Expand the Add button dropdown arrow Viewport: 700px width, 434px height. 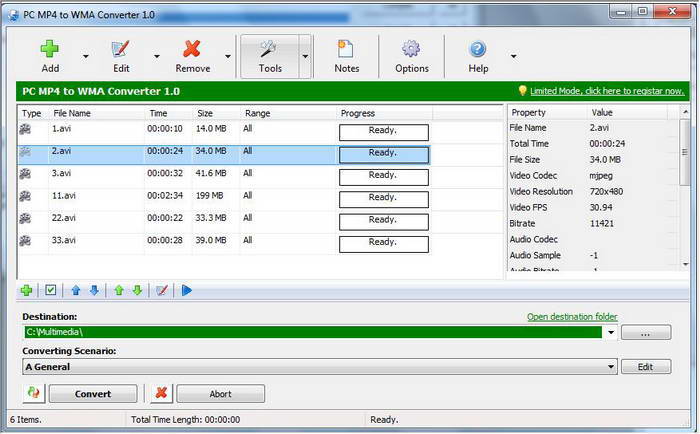(86, 56)
